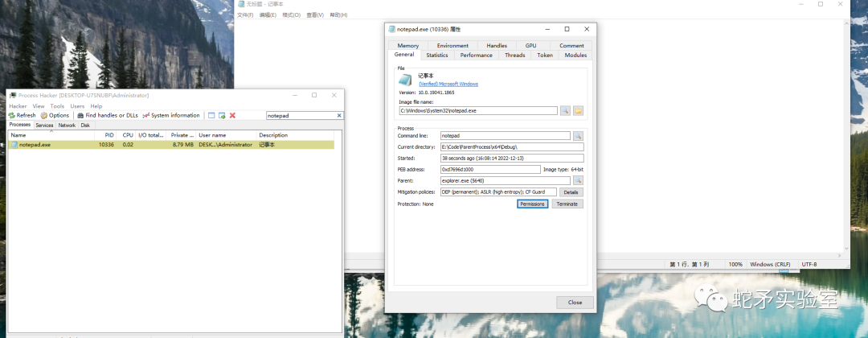Open the View menu in Process Hacker
Viewport: 868px width, 338px height.
39,106
